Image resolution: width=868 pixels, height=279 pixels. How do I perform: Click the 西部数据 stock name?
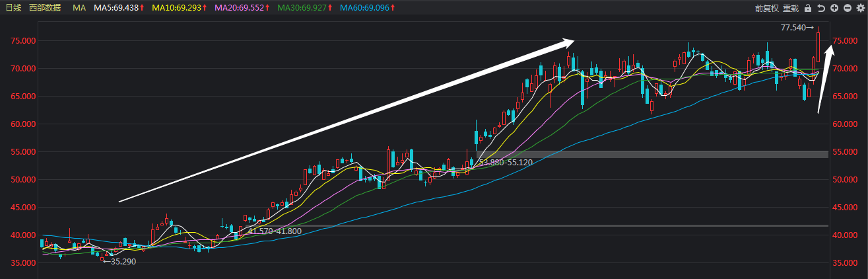pos(46,9)
